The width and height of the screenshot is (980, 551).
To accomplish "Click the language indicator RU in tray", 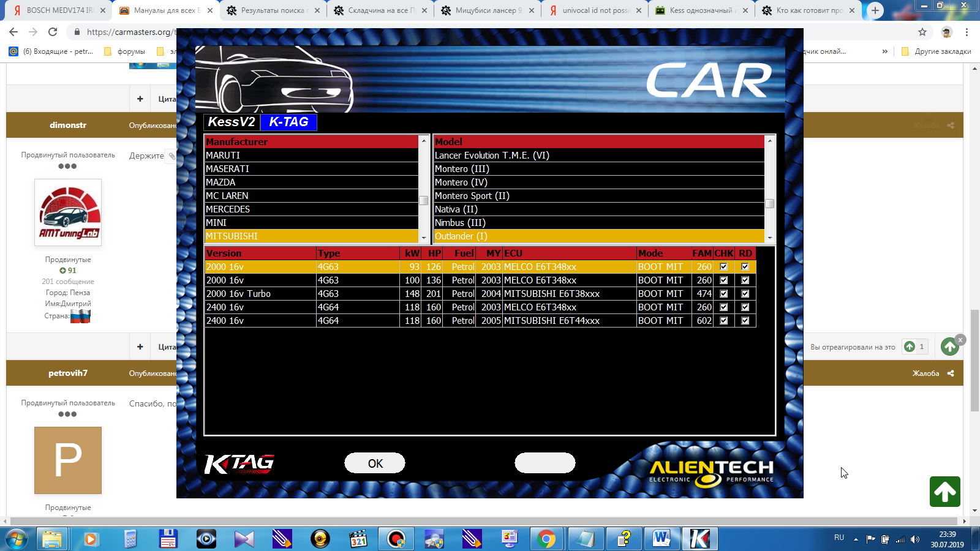I will pos(839,538).
